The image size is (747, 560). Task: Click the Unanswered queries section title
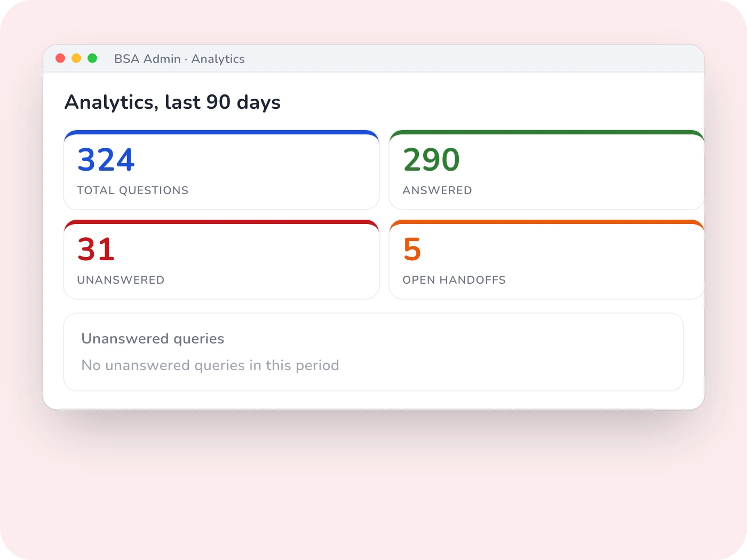pyautogui.click(x=153, y=339)
